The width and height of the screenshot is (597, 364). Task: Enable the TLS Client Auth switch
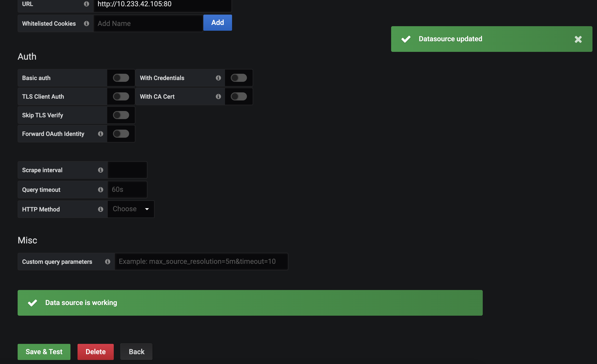pos(121,96)
